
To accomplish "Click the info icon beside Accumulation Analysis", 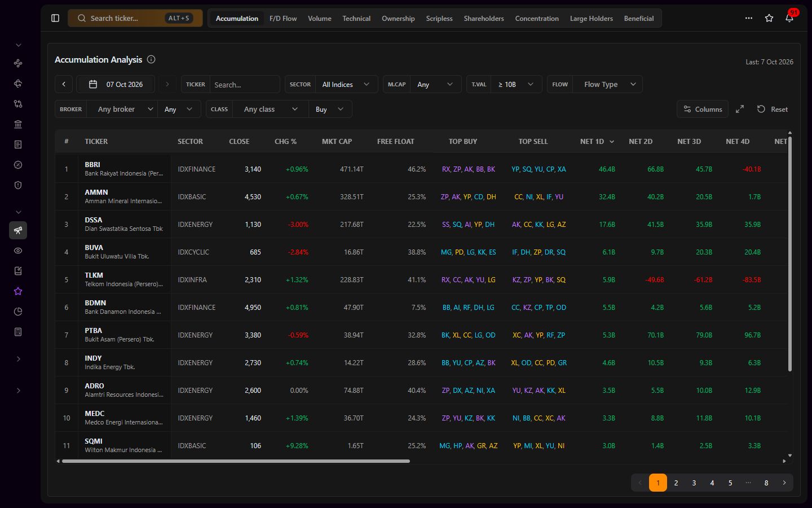I will coord(151,59).
